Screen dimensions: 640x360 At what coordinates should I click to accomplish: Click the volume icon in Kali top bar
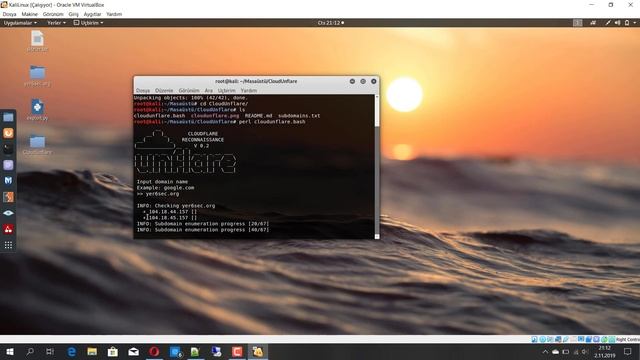(x=618, y=23)
